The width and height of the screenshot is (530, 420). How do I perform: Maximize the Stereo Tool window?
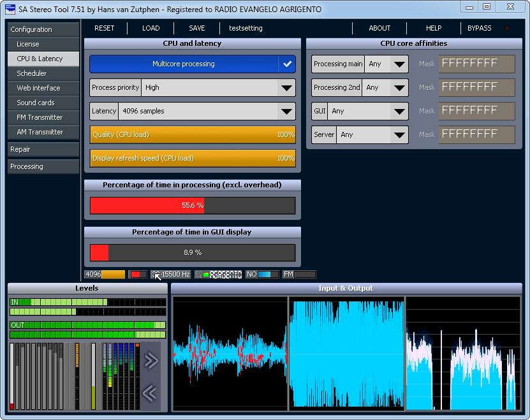487,7
